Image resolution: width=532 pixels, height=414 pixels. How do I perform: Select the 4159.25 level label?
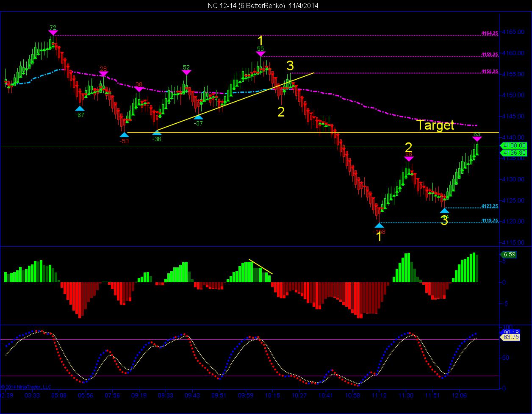pos(490,54)
